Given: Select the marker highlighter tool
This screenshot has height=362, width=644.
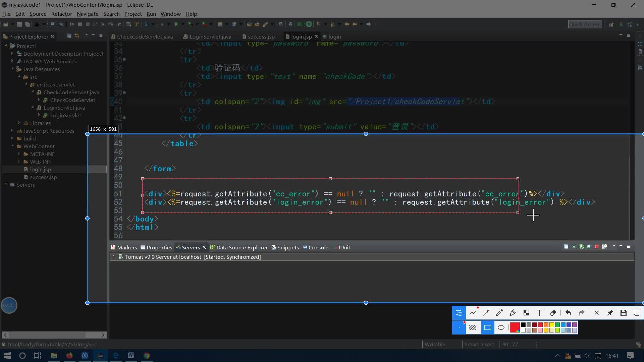Looking at the screenshot, I should tap(513, 313).
